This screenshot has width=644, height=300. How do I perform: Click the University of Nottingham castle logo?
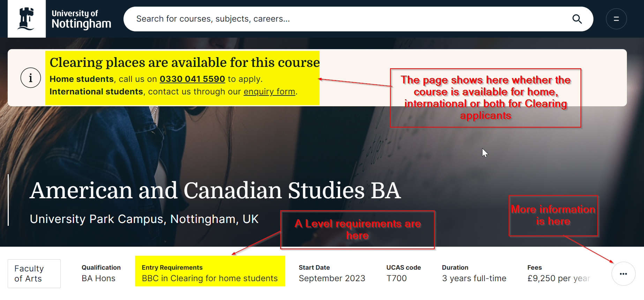(27, 19)
